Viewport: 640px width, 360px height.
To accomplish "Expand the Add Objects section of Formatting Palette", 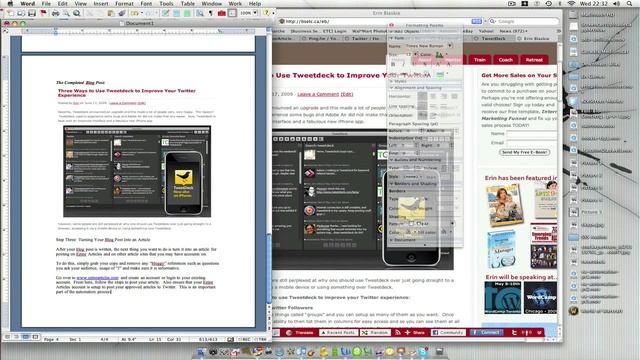I will [392, 31].
